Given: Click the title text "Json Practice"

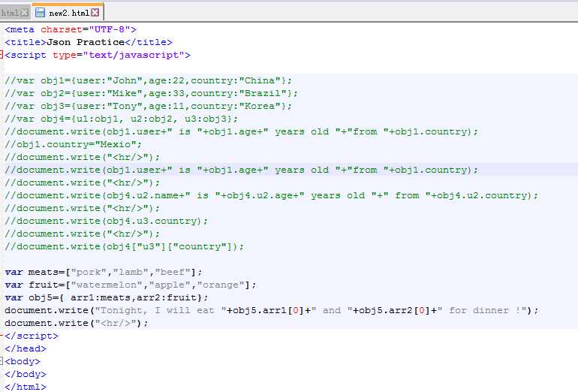Looking at the screenshot, I should (x=86, y=42).
